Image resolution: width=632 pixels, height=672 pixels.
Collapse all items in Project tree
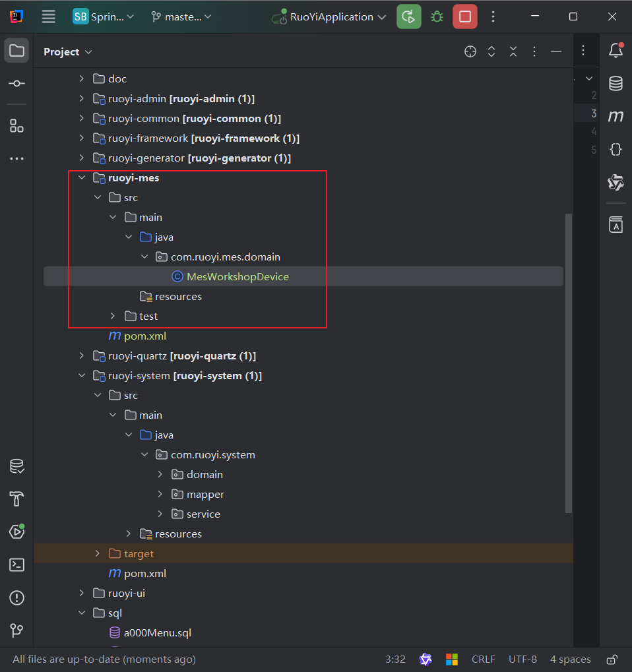513,52
